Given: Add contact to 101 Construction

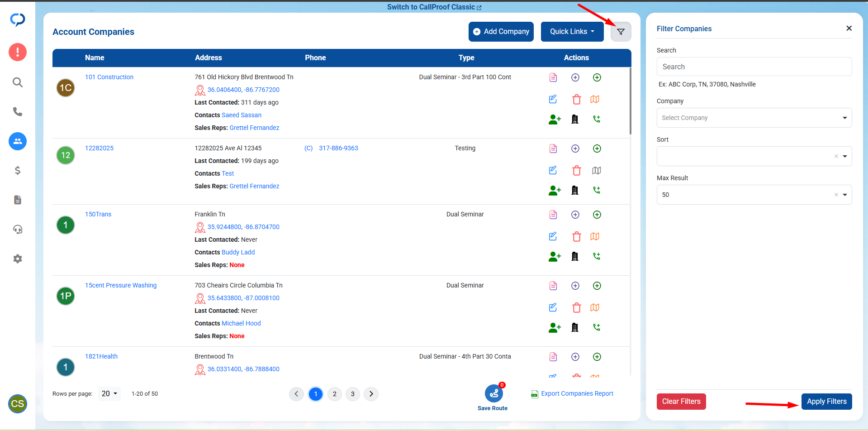Looking at the screenshot, I should tap(555, 119).
